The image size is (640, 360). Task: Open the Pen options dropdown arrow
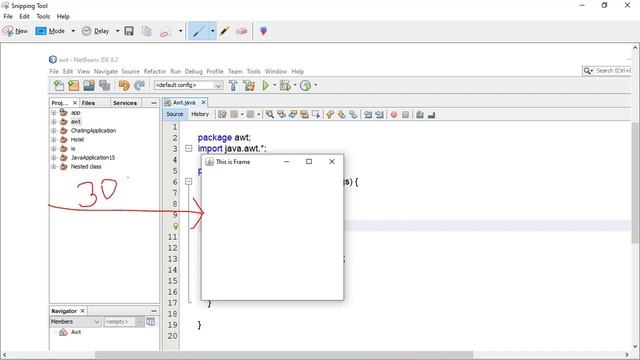212,31
